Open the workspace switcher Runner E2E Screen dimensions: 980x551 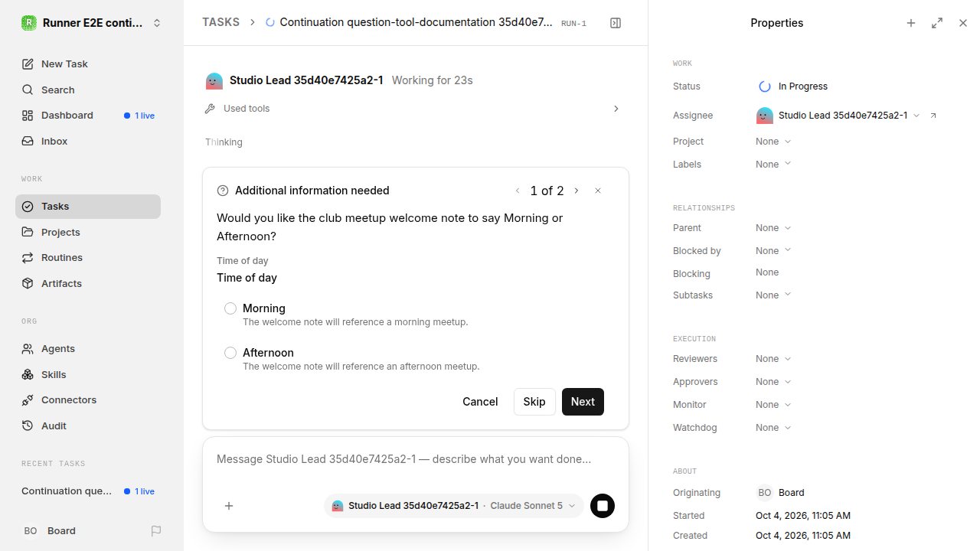coord(92,23)
